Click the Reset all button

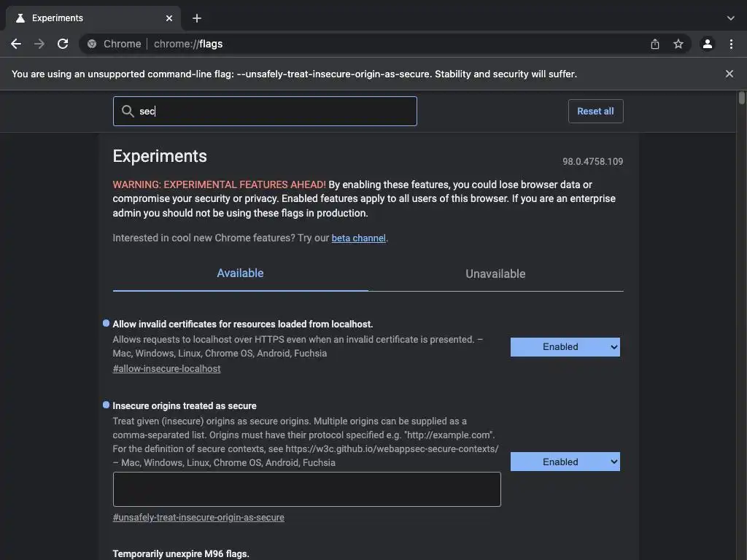tap(595, 112)
